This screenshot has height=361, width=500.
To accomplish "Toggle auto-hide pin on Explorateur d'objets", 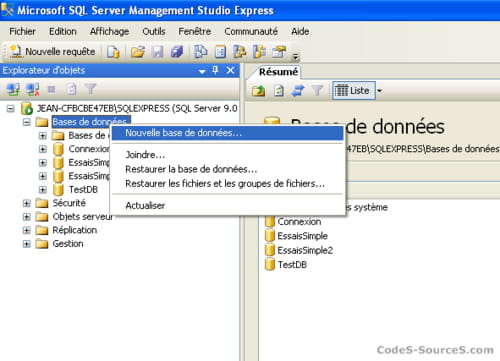I will (x=215, y=70).
